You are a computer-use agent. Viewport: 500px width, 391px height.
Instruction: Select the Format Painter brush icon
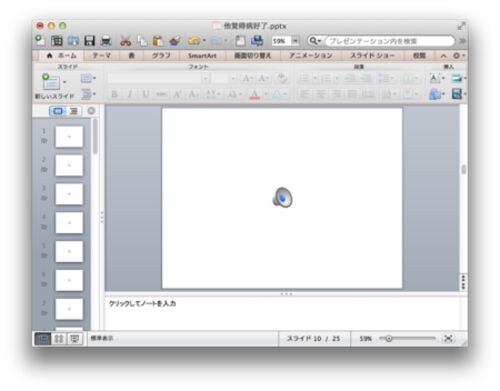175,41
